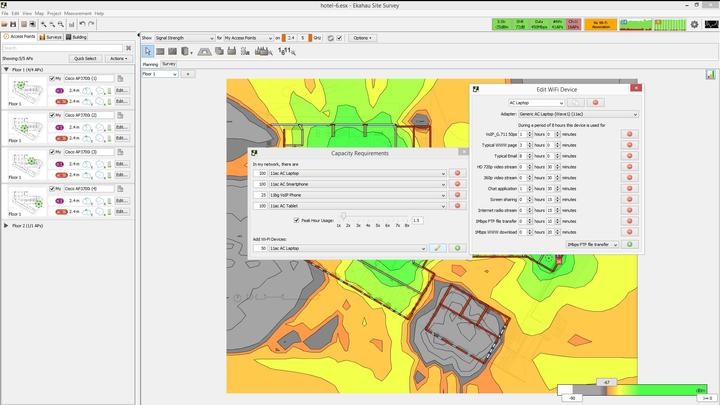Save project with floppy disk icon
720x405 pixels.
point(13,24)
